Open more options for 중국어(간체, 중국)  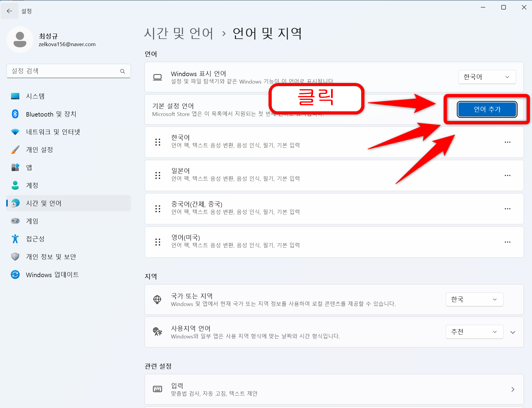(x=508, y=209)
